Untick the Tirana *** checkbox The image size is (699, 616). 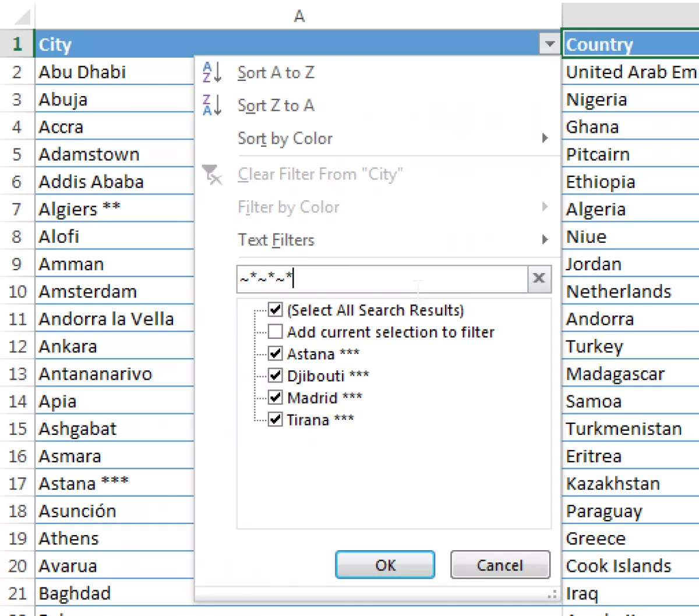point(276,419)
